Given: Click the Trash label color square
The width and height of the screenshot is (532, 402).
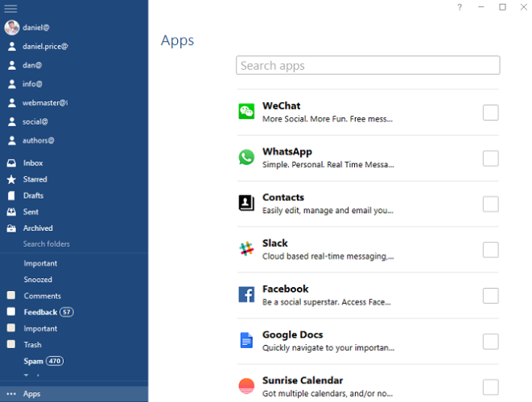Looking at the screenshot, I should tap(11, 344).
